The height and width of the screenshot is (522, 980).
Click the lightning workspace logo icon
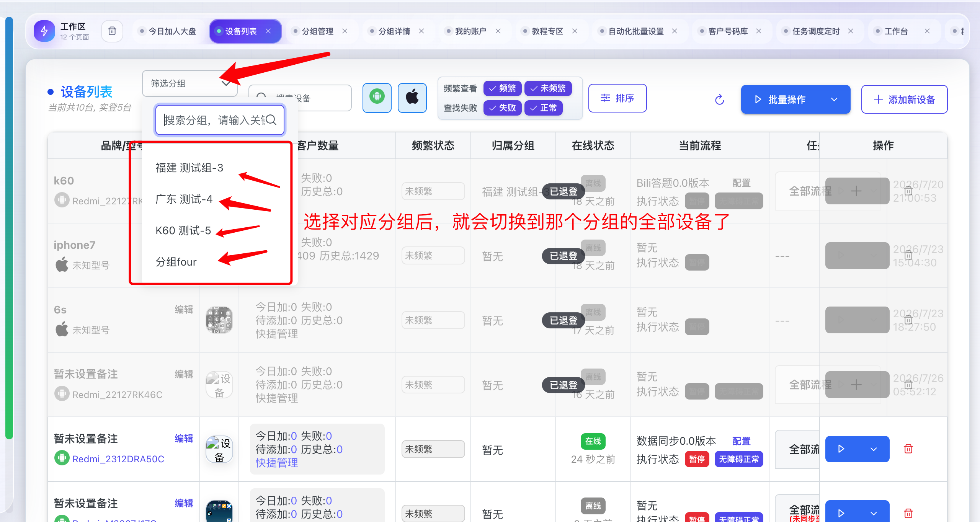point(44,31)
